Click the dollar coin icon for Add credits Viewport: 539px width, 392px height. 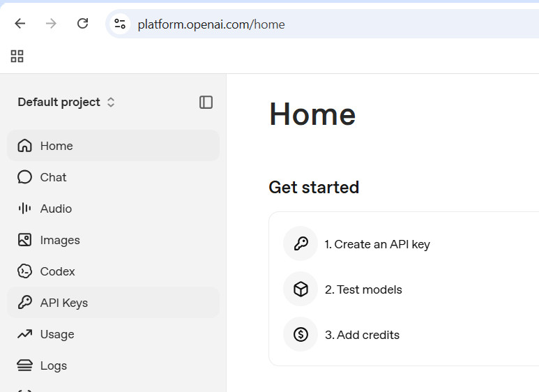point(301,334)
